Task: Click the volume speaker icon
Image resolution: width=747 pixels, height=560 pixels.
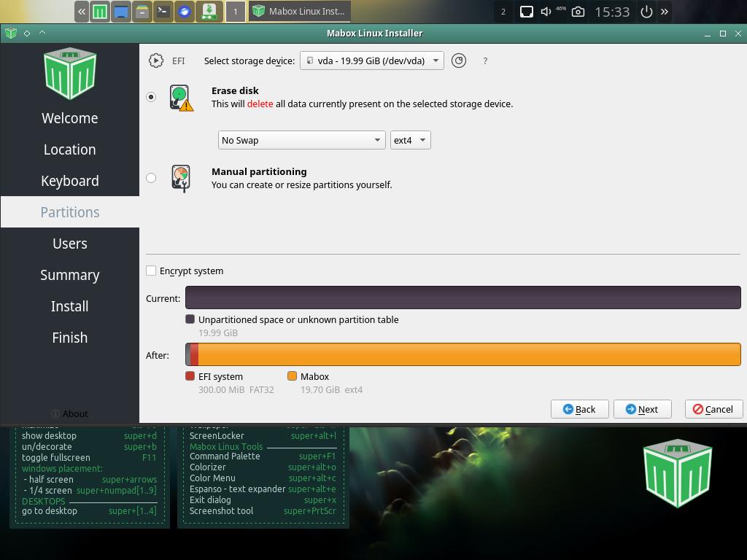Action: (546, 12)
